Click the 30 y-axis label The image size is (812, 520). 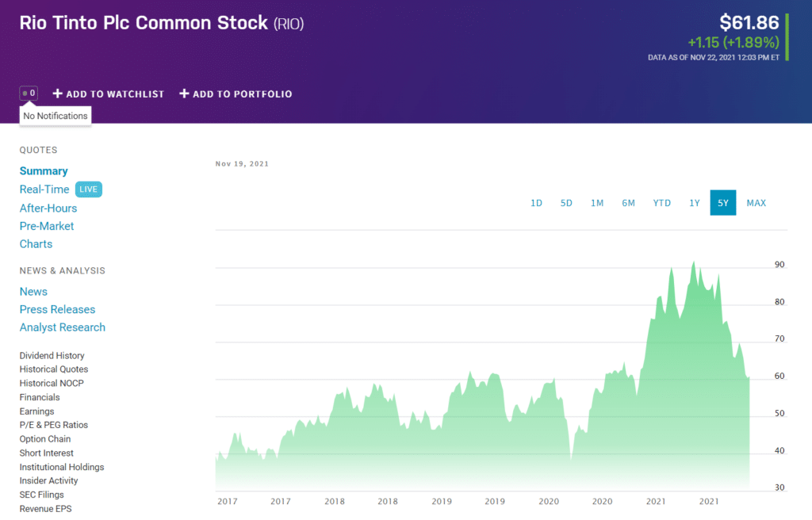pyautogui.click(x=779, y=487)
